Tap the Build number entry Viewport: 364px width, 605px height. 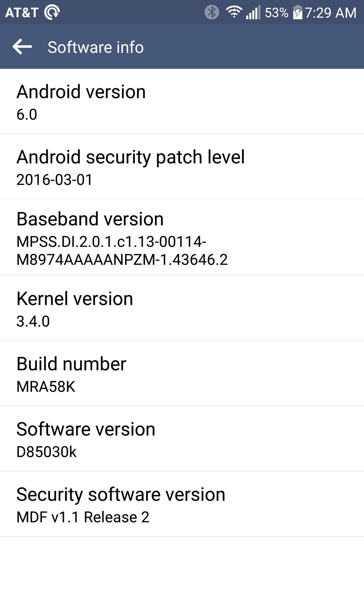(x=182, y=374)
